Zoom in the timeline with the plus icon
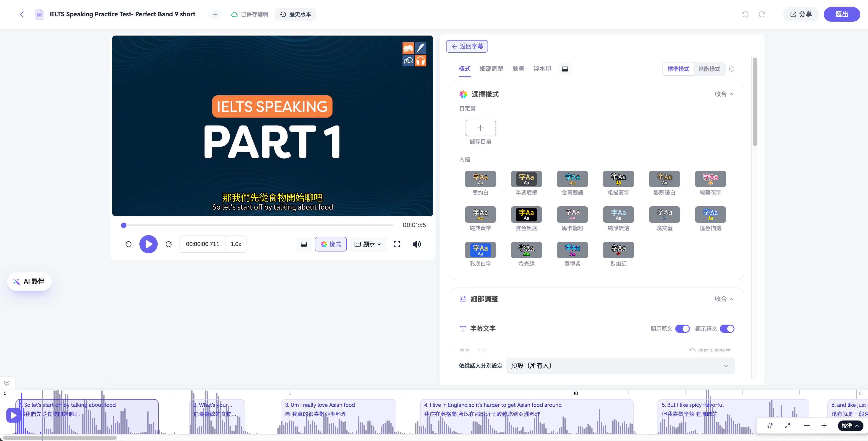Screen dimensions: 868x441 [x=824, y=426]
